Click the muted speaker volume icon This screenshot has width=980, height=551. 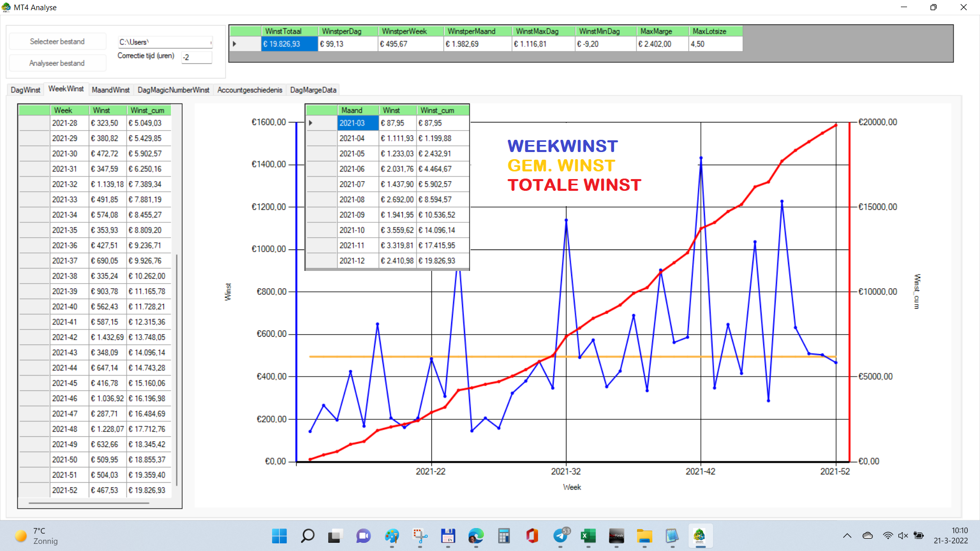coord(903,535)
